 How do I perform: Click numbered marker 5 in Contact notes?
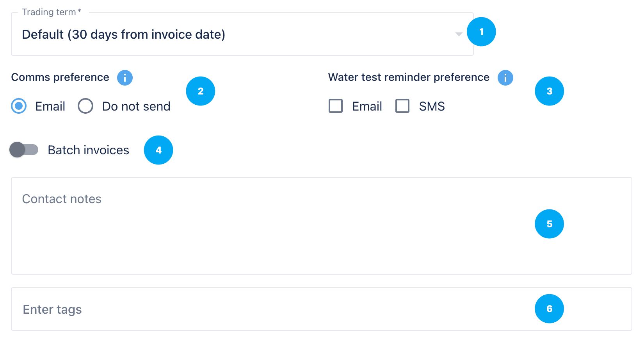point(549,224)
